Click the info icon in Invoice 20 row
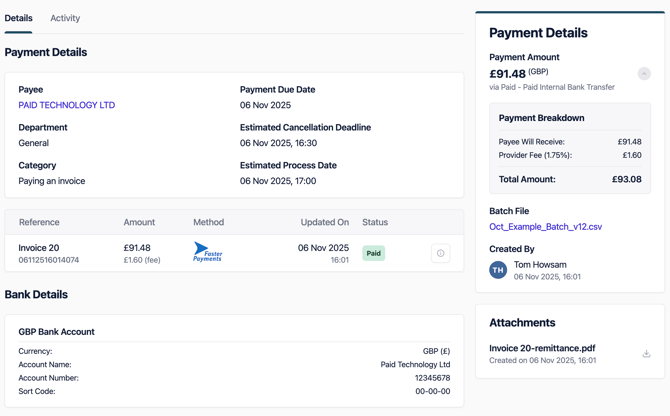Image resolution: width=670 pixels, height=416 pixels. [x=440, y=253]
